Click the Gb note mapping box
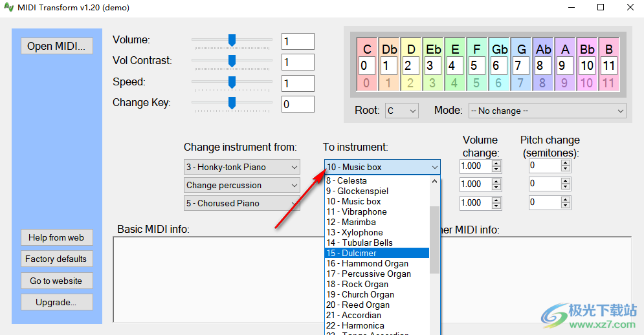 499,65
